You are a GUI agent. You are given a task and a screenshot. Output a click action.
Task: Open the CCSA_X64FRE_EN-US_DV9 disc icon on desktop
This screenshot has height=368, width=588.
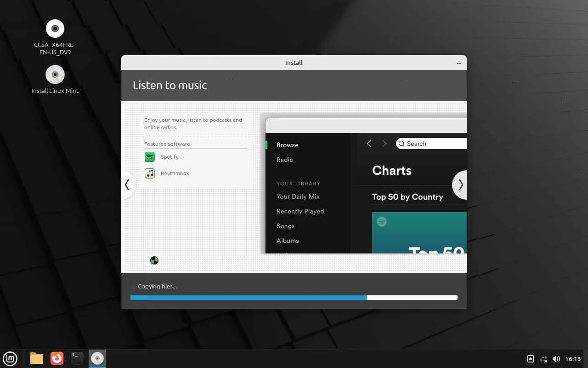[x=55, y=29]
